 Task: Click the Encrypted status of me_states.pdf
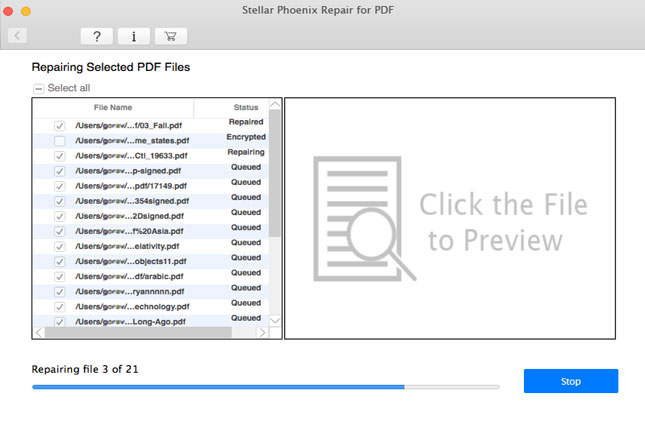click(246, 137)
